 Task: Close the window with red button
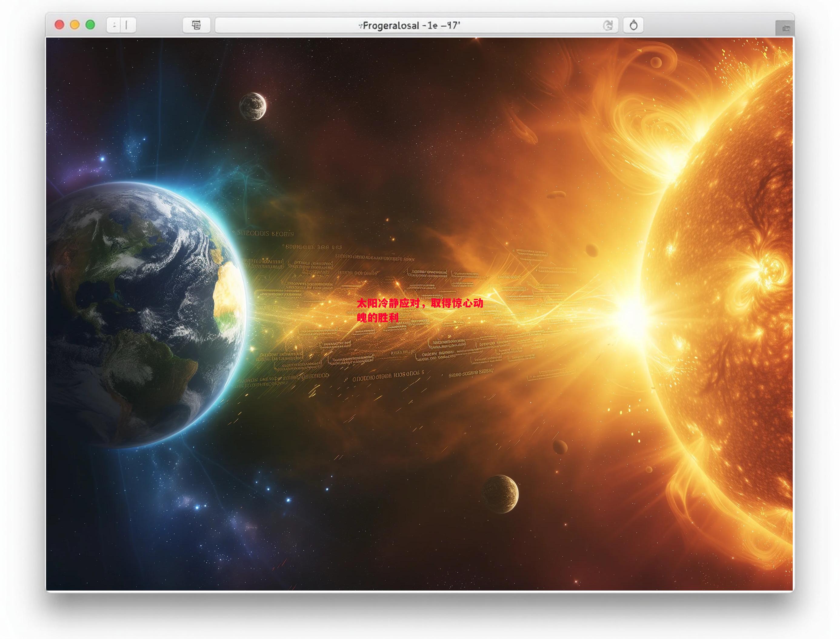pyautogui.click(x=59, y=25)
